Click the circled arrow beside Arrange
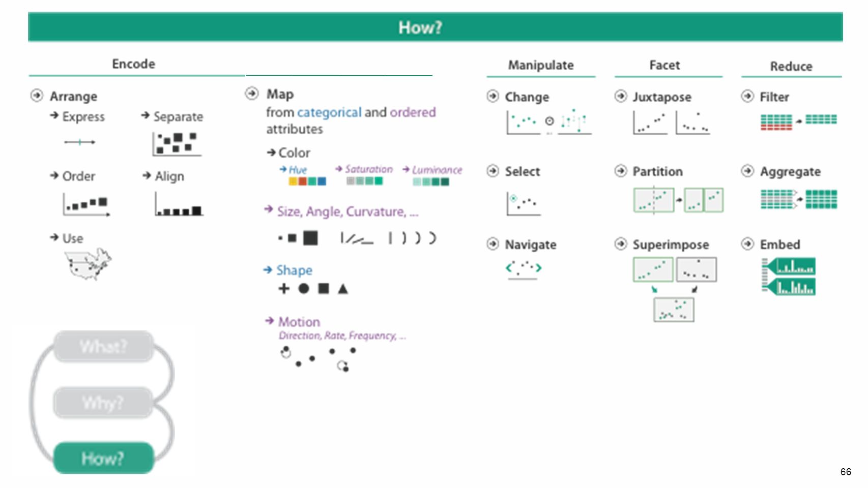 pos(37,96)
